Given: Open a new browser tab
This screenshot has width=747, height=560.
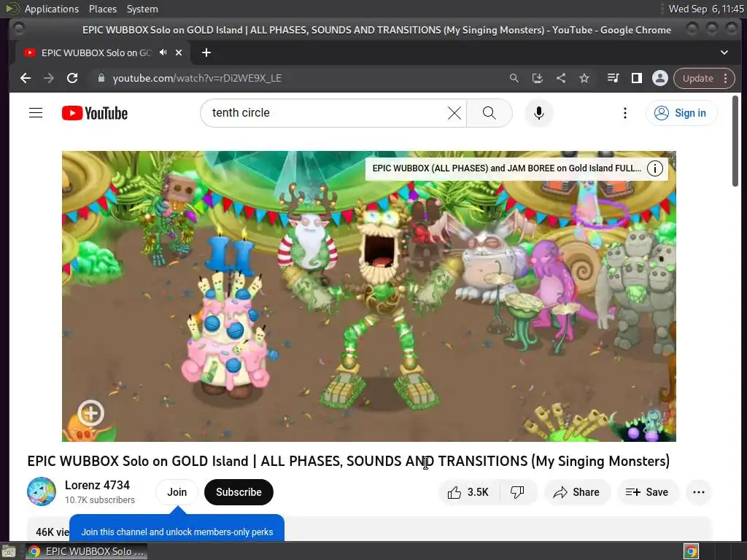Looking at the screenshot, I should [x=206, y=52].
